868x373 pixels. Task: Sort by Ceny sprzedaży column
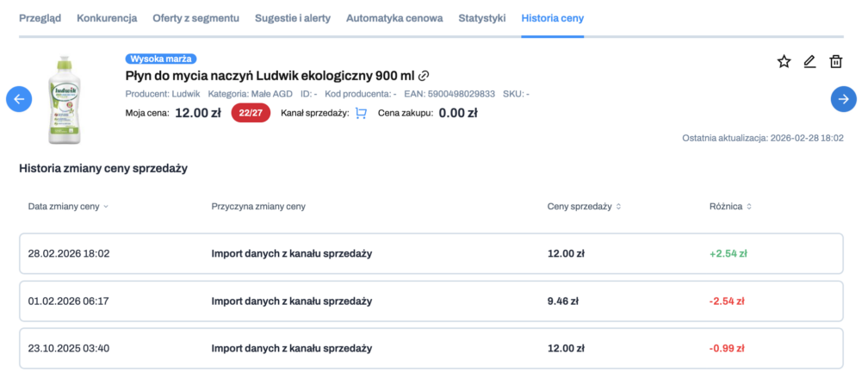click(584, 207)
